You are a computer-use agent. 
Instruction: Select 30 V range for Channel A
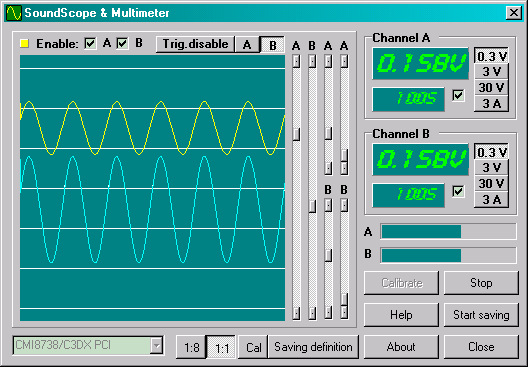(491, 88)
